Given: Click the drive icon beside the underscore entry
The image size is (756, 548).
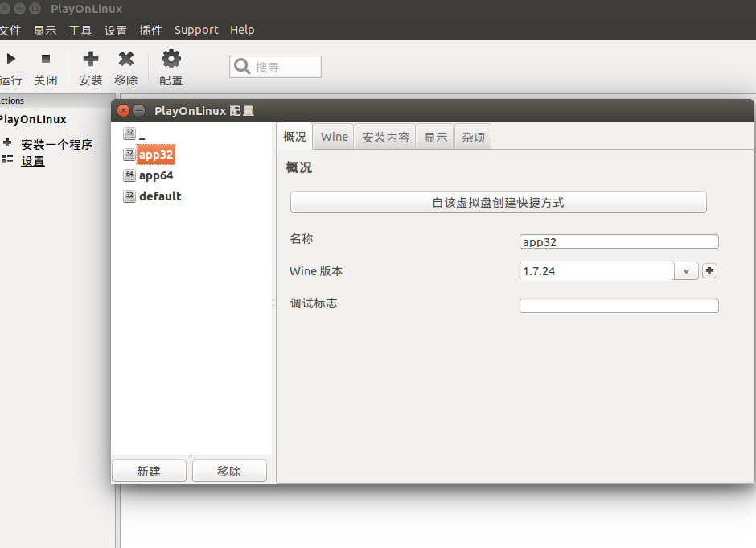Looking at the screenshot, I should point(129,134).
